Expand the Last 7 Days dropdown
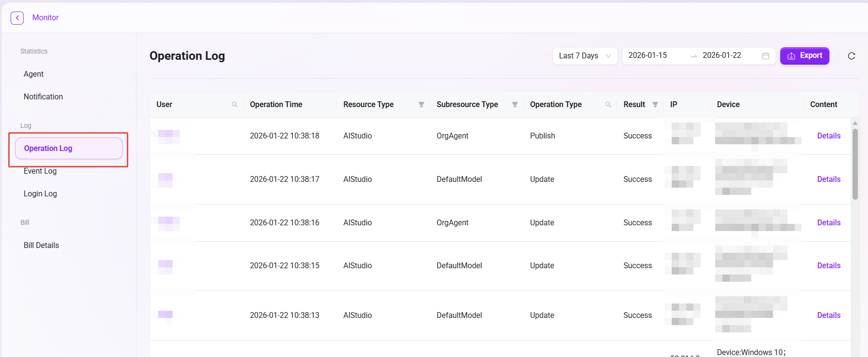 584,56
